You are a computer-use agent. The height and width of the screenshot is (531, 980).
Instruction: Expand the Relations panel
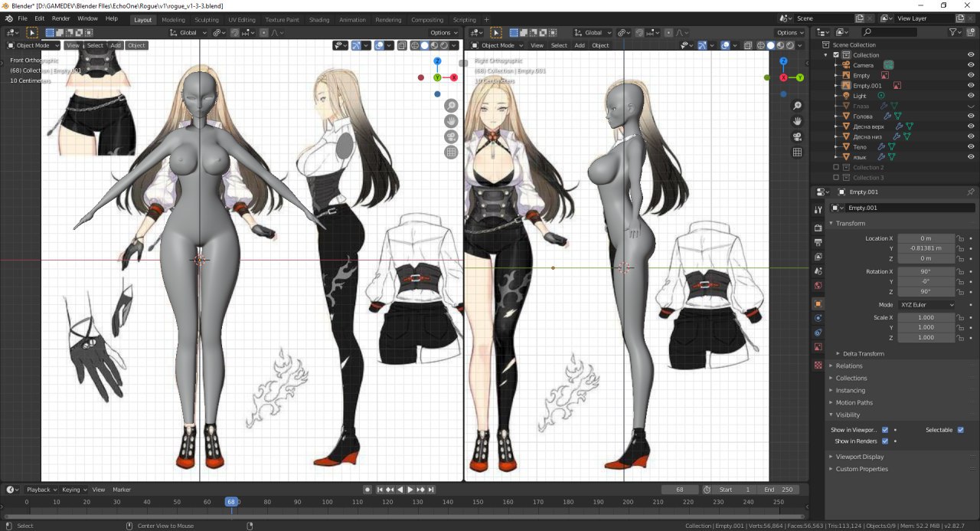[x=849, y=366]
